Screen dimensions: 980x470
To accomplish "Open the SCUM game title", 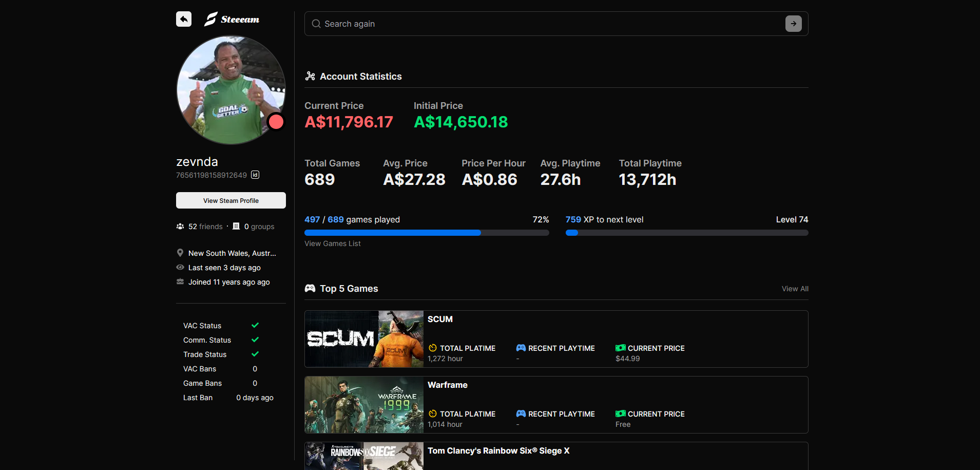I will 440,319.
